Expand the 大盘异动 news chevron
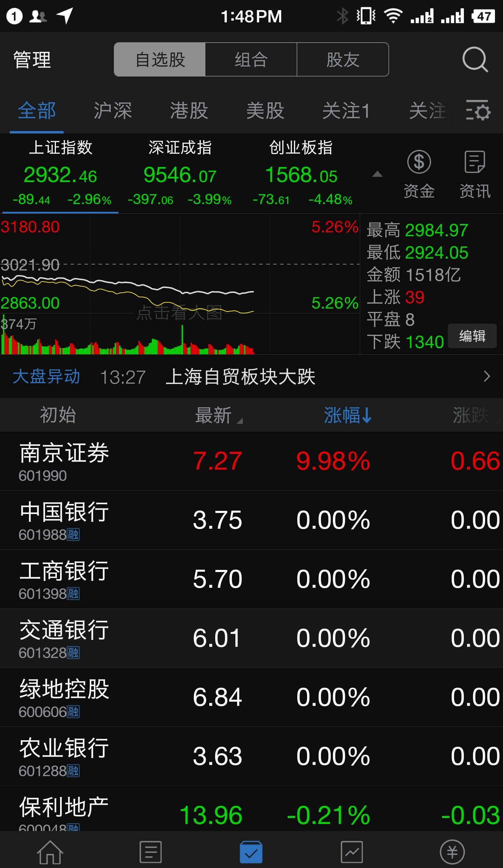This screenshot has height=868, width=503. [487, 376]
